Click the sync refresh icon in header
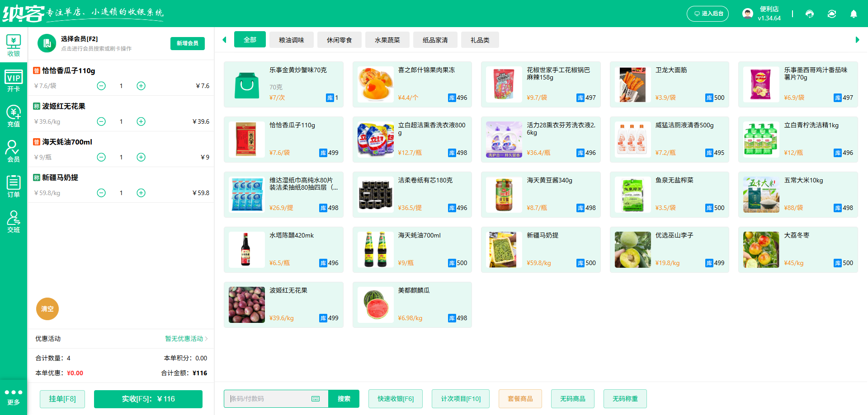 832,14
